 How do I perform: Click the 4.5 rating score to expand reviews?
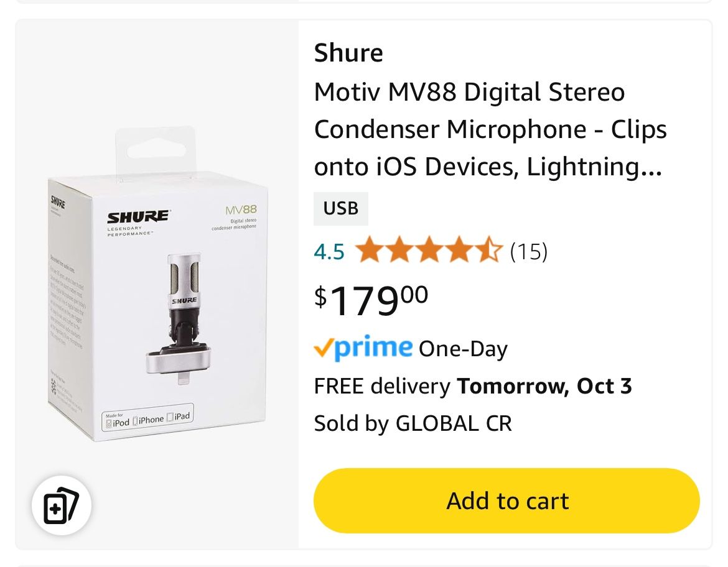329,251
